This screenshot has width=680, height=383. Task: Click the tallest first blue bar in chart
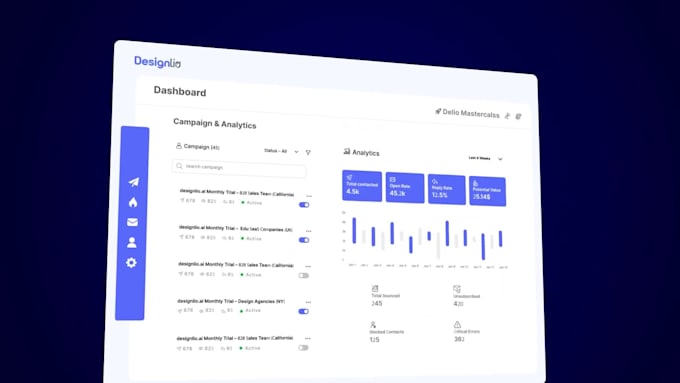[354, 230]
